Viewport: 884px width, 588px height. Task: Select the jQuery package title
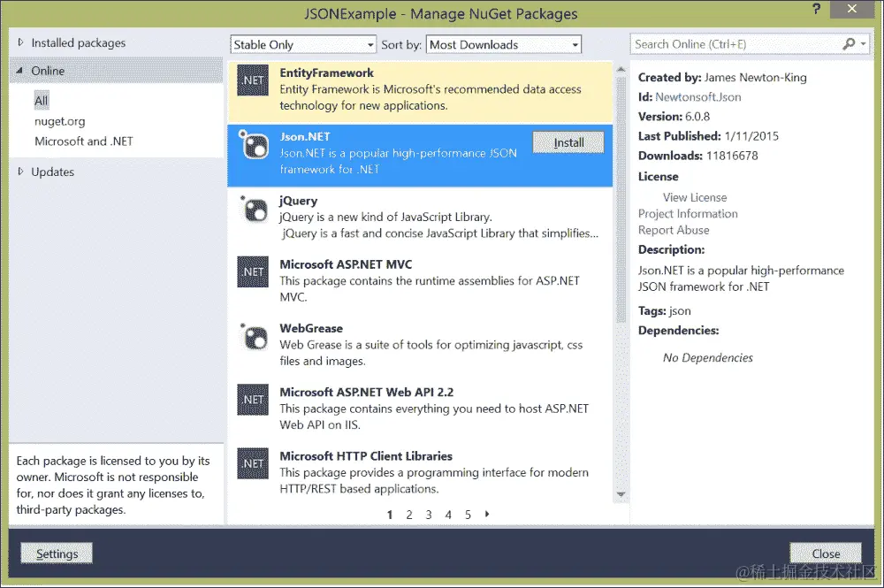coord(298,201)
